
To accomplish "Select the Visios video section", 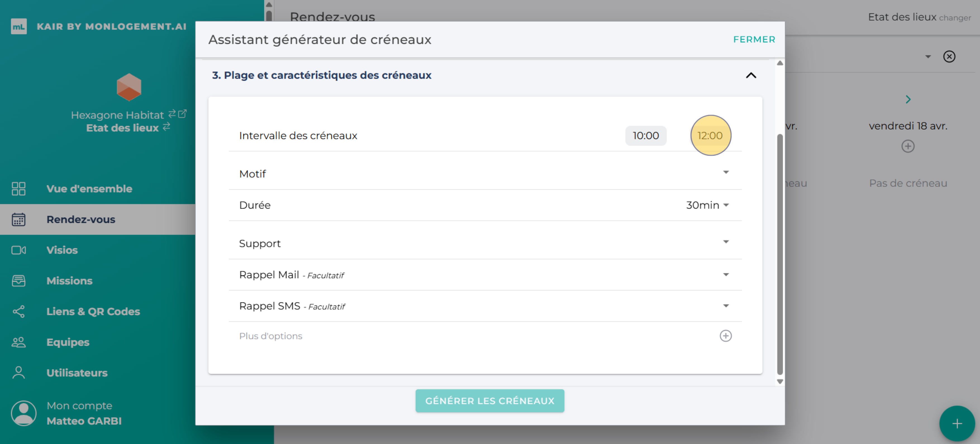I will 62,250.
